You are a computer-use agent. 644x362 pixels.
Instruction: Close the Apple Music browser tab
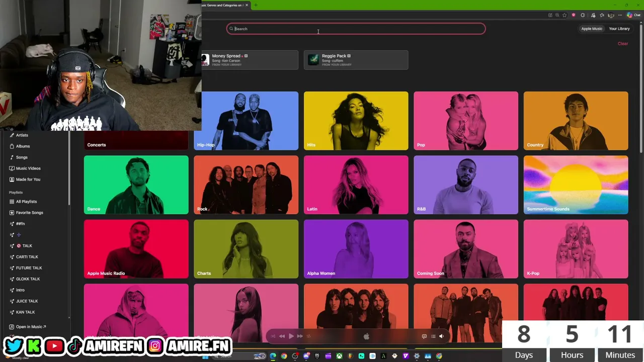click(247, 5)
